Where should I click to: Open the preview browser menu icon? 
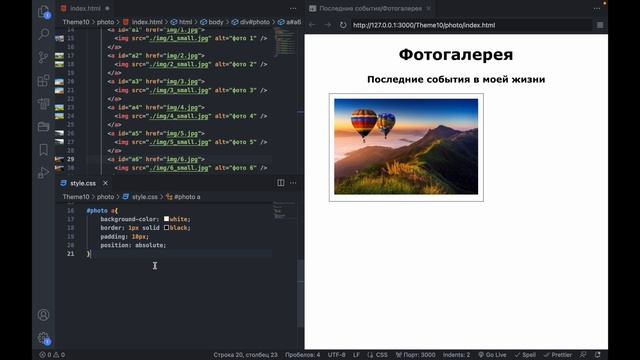600,25
